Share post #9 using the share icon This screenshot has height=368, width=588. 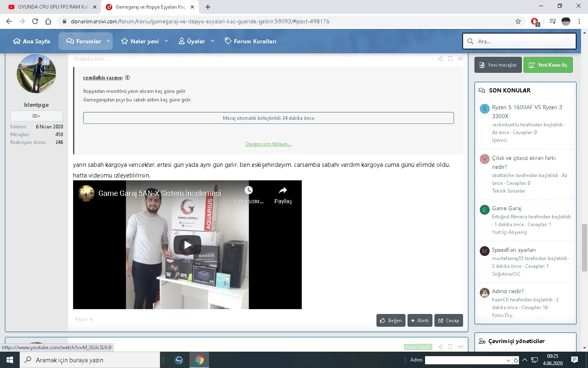point(440,347)
